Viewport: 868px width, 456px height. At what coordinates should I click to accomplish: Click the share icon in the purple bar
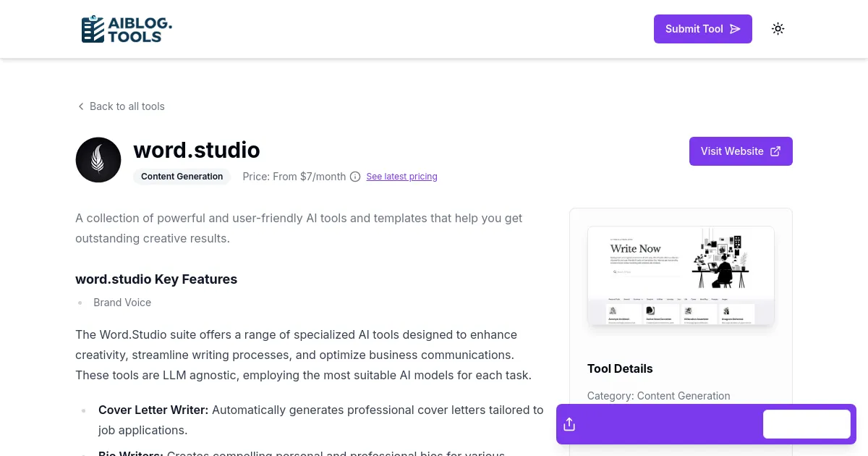[x=569, y=424]
